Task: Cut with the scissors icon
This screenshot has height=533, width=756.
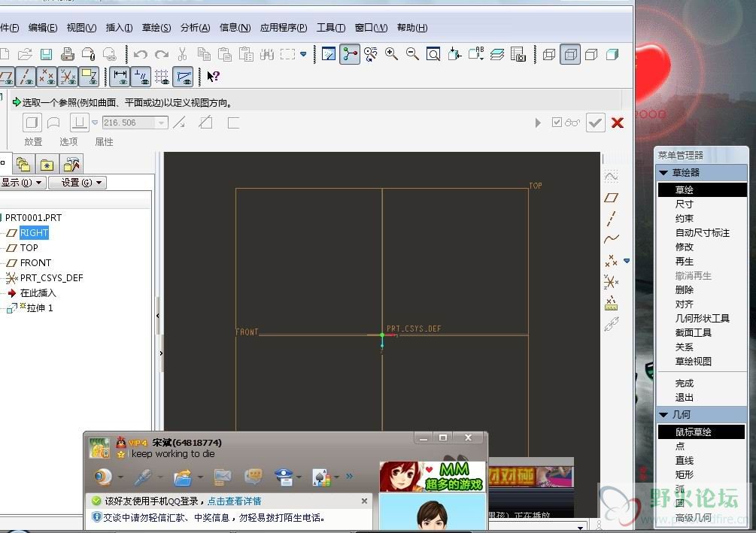Action: tap(182, 54)
